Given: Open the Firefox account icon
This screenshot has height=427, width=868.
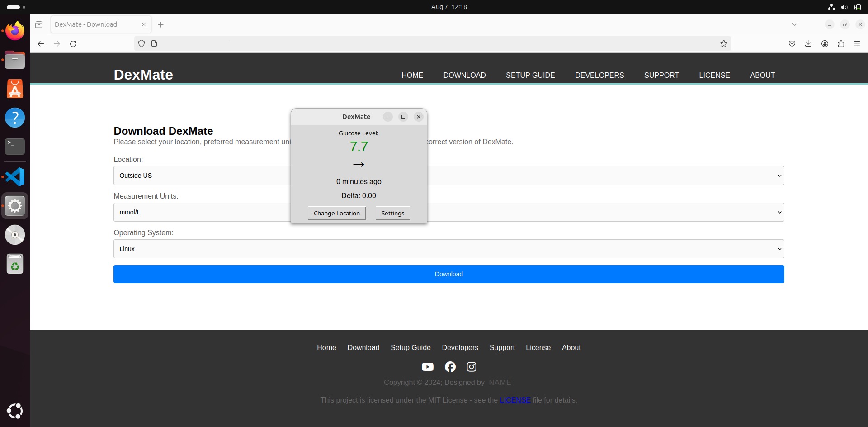Looking at the screenshot, I should click(825, 43).
